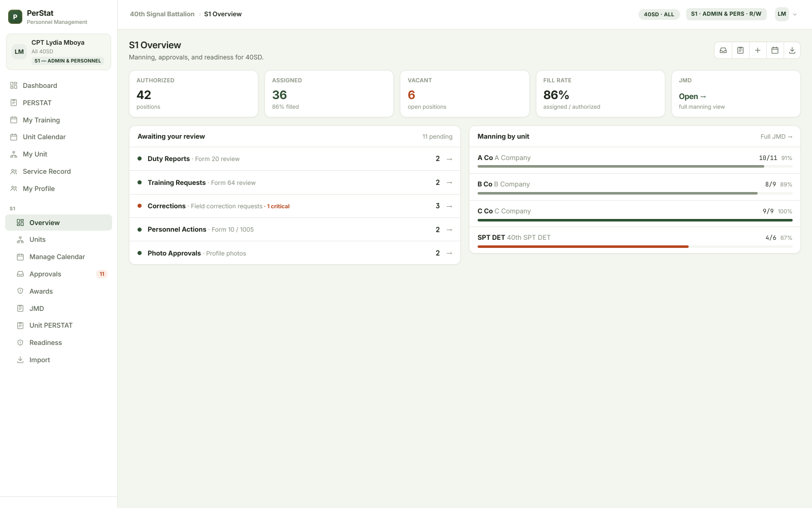Click the 40th Signal Battalion breadcrumb
Screen dimensions: 812x508
(162, 14)
